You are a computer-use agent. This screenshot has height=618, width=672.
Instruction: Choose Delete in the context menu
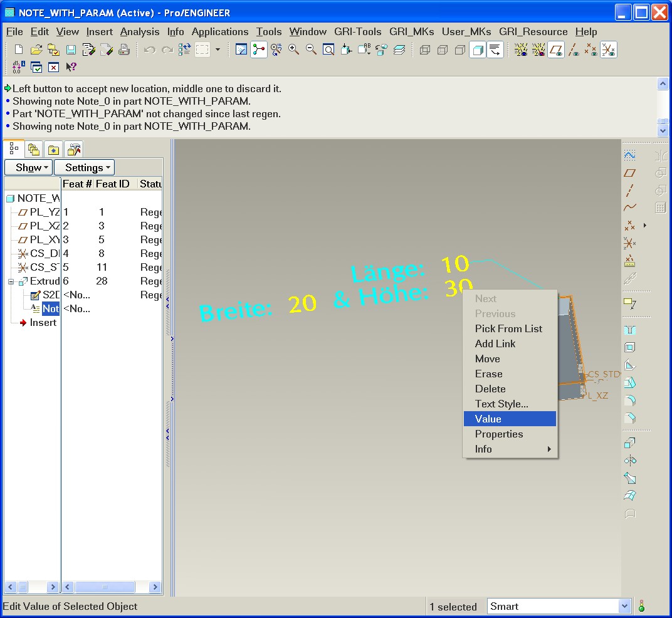(x=510, y=389)
